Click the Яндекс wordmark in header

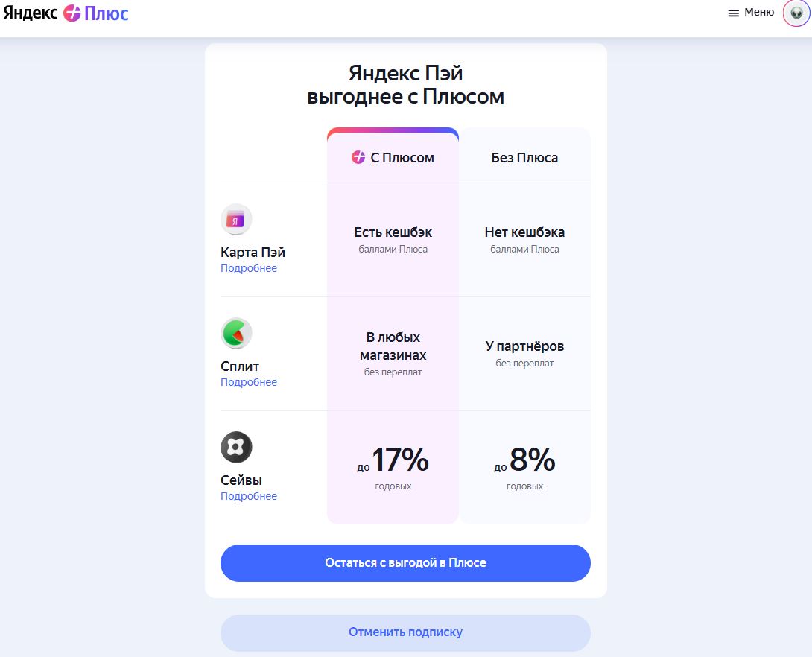(x=31, y=13)
